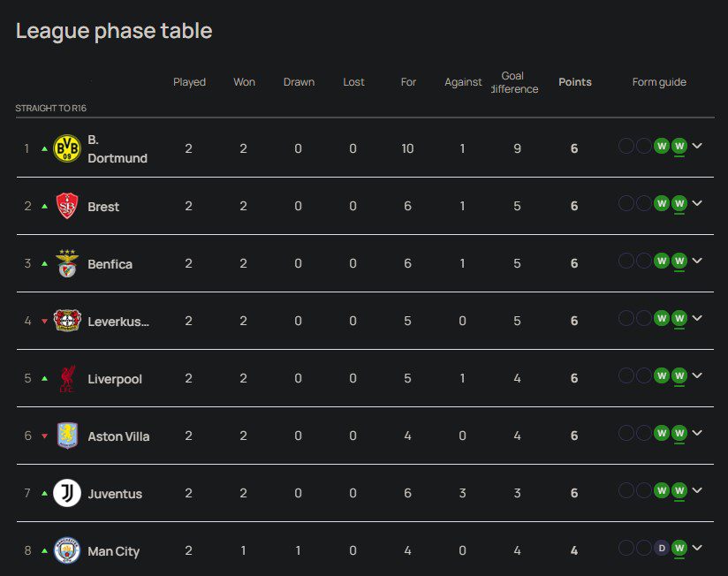Click the Juventus club crest

coord(67,493)
